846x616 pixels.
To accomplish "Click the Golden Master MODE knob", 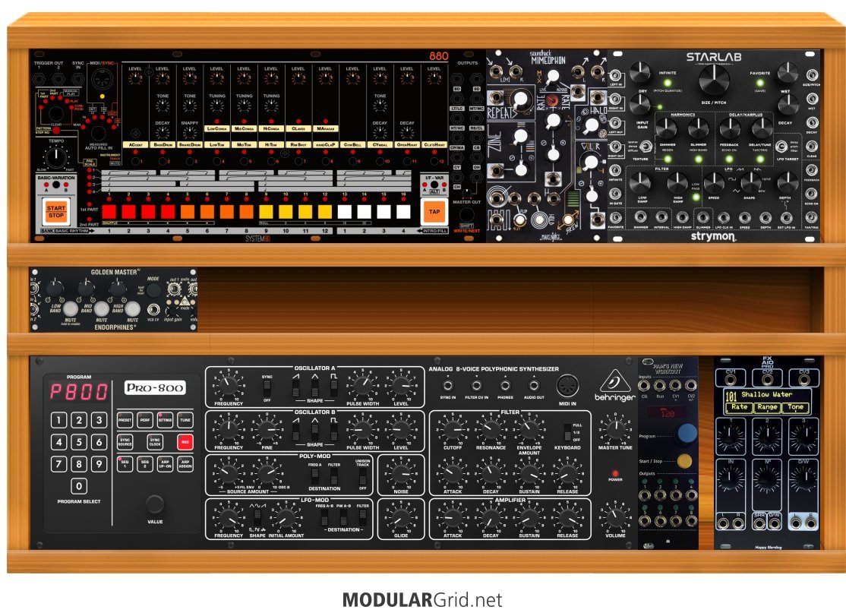I will (153, 291).
